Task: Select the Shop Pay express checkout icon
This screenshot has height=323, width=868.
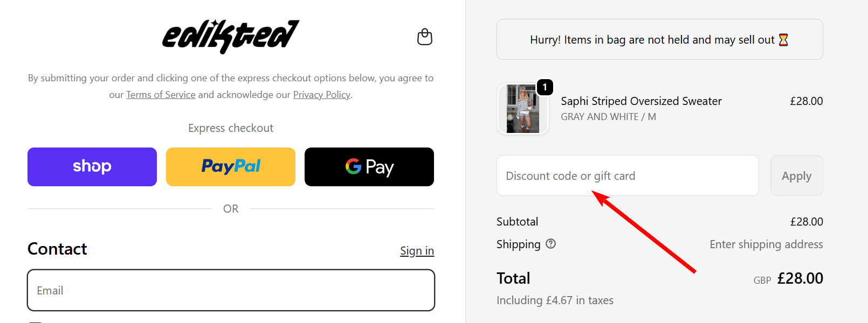Action: [x=92, y=166]
